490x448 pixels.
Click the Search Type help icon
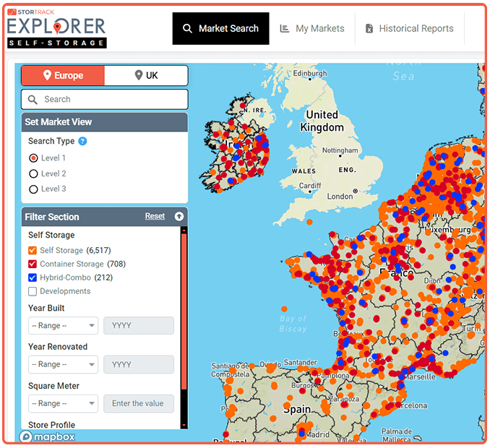point(82,142)
